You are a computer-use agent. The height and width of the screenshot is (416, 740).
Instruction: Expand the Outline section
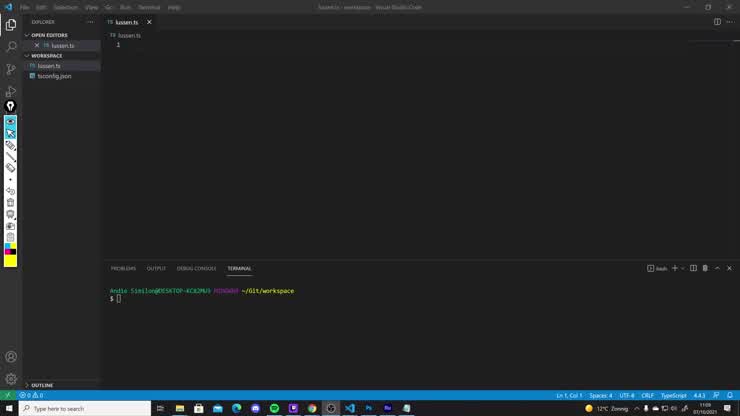tap(41, 385)
